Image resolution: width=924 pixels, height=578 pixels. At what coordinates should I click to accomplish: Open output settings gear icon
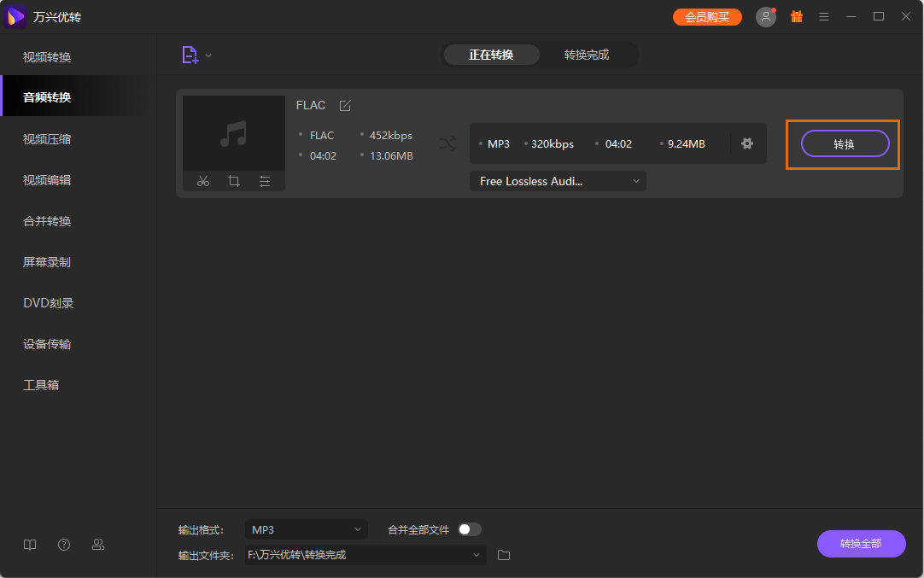[747, 143]
